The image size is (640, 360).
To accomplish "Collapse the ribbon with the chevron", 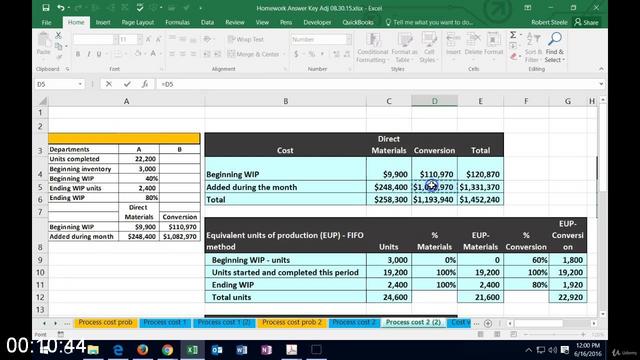I will pyautogui.click(x=601, y=69).
